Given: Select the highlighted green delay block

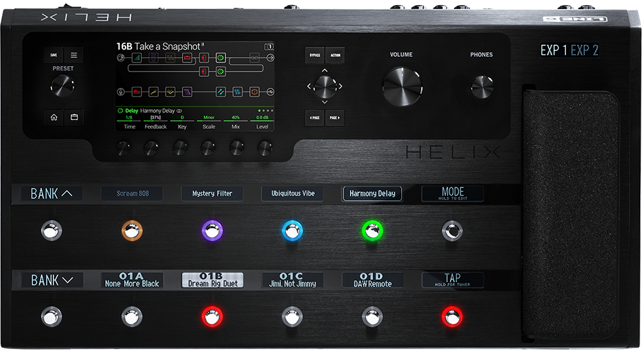Looking at the screenshot, I should [220, 58].
